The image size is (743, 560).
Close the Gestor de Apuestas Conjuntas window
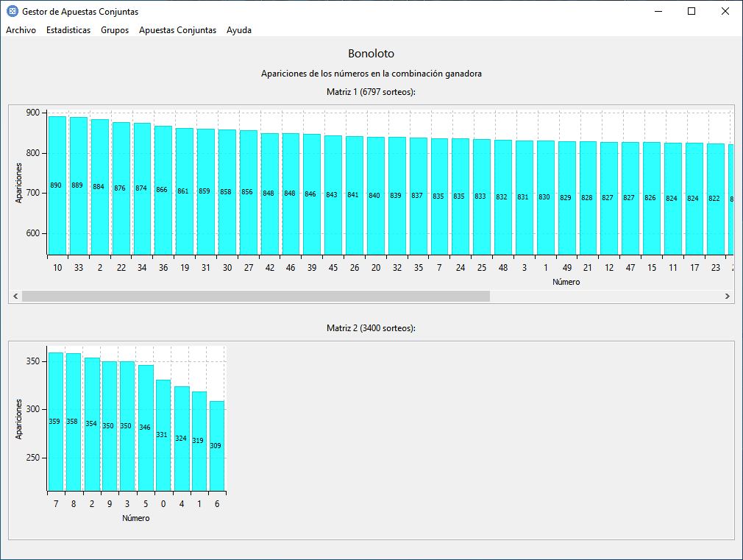pyautogui.click(x=725, y=11)
